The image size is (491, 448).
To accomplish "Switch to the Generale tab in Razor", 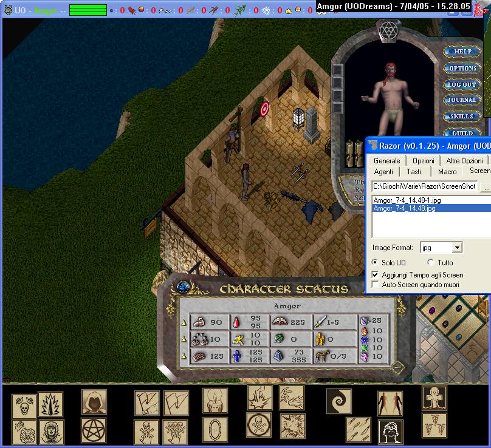I will (386, 160).
